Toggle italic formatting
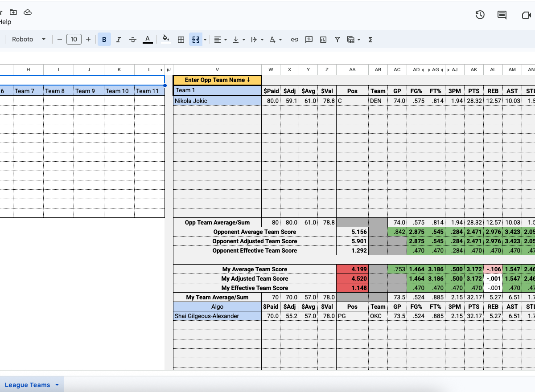Image resolution: width=535 pixels, height=392 pixels. [x=118, y=40]
